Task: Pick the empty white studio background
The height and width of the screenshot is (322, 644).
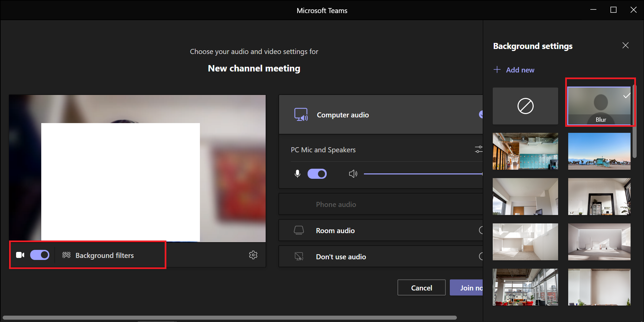Action: pyautogui.click(x=599, y=242)
